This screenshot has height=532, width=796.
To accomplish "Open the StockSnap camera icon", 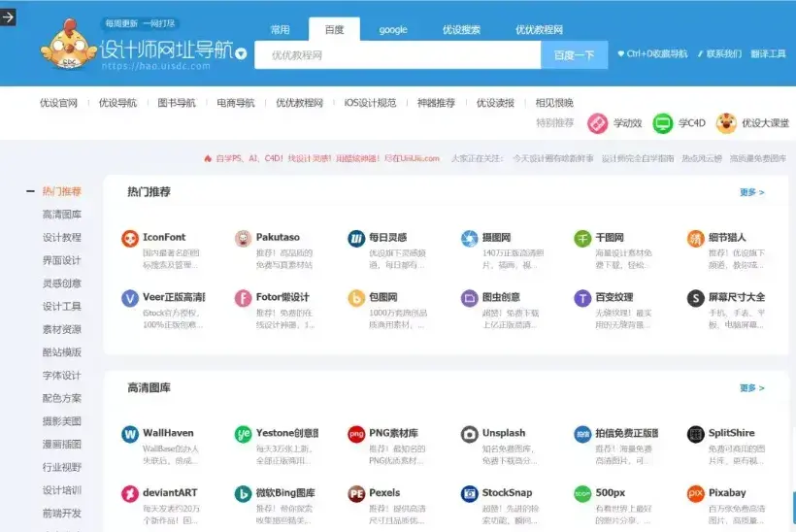I will click(x=470, y=493).
